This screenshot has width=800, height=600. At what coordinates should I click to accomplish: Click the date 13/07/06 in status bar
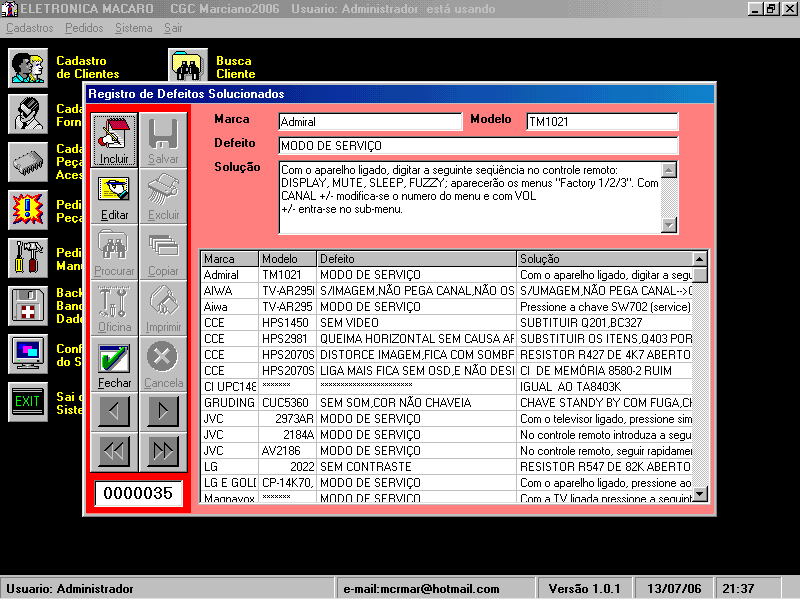tap(674, 589)
